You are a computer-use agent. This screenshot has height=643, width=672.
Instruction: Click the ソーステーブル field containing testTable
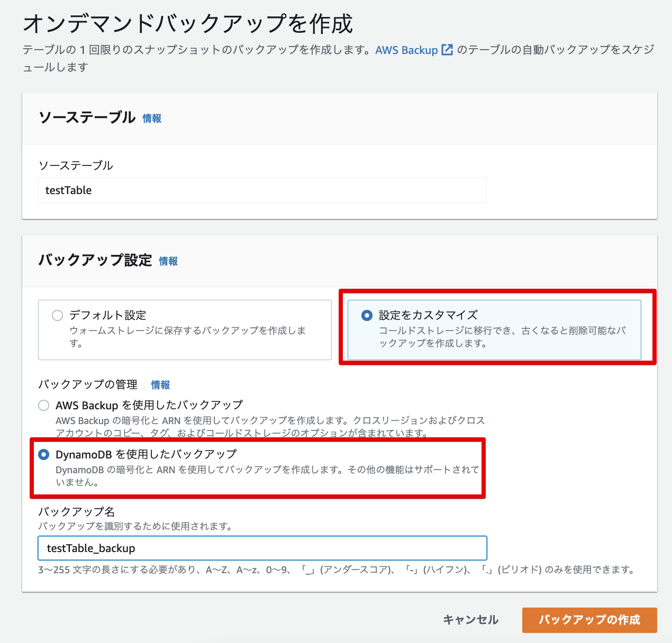point(262,190)
